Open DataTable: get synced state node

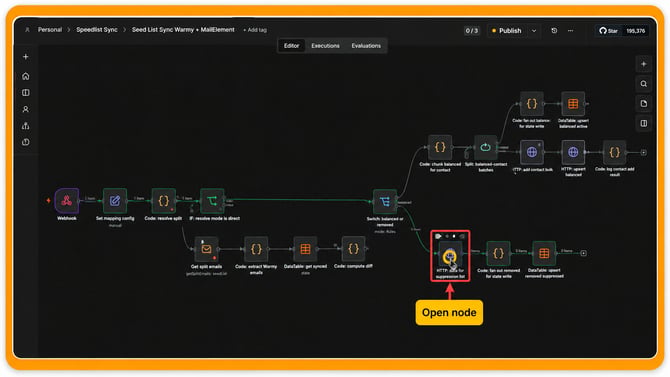click(x=305, y=249)
